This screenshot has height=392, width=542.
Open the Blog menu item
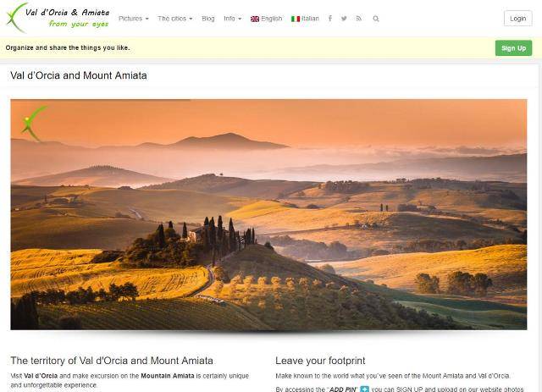(x=208, y=19)
